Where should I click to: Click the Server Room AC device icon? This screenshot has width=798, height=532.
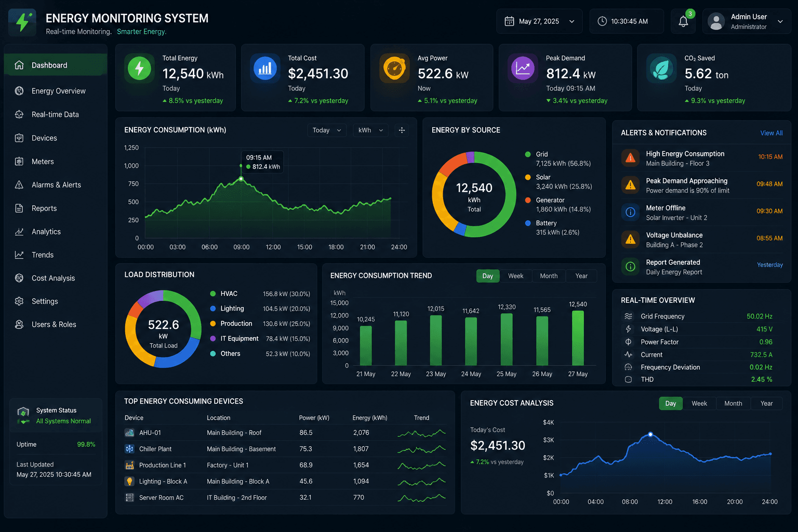(129, 498)
